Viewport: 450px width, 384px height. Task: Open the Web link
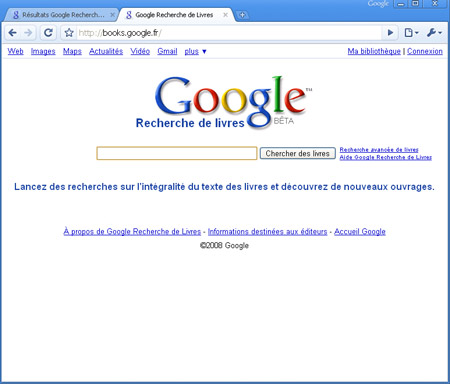[15, 51]
